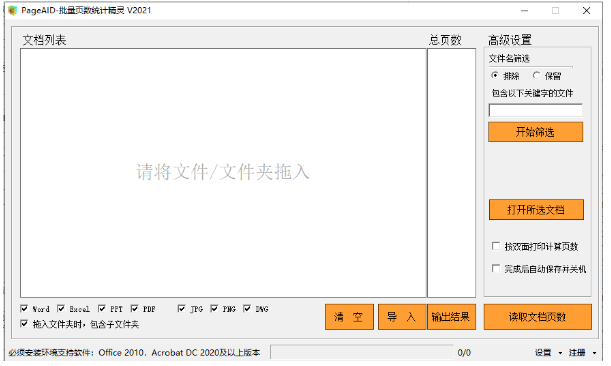Screen dimensions: 611x366
Task: Toggle the PDF file type checkbox
Action: point(134,309)
